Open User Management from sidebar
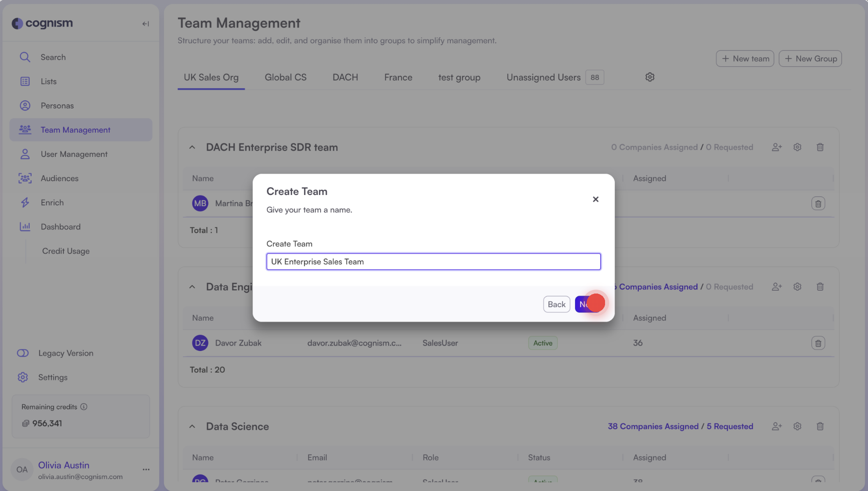Viewport: 868px width, 491px height. click(74, 154)
